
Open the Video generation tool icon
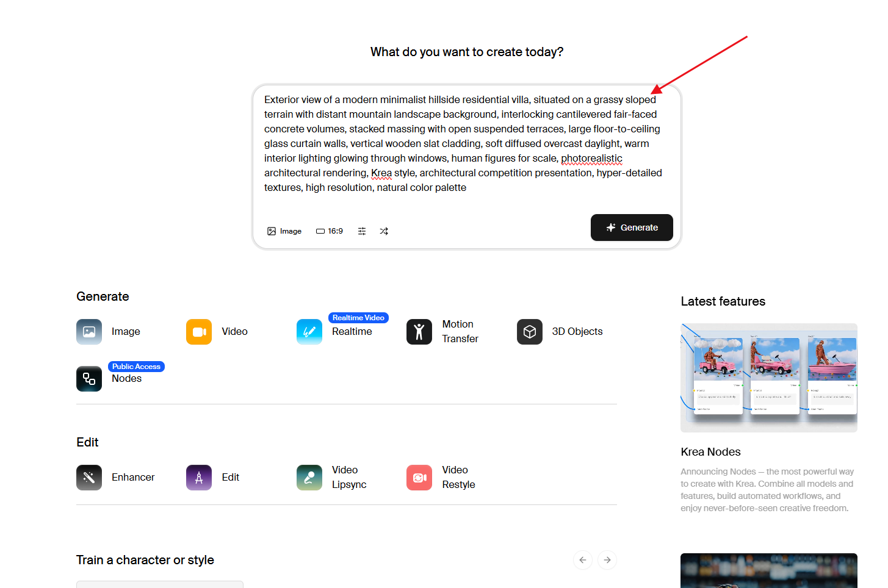(199, 332)
